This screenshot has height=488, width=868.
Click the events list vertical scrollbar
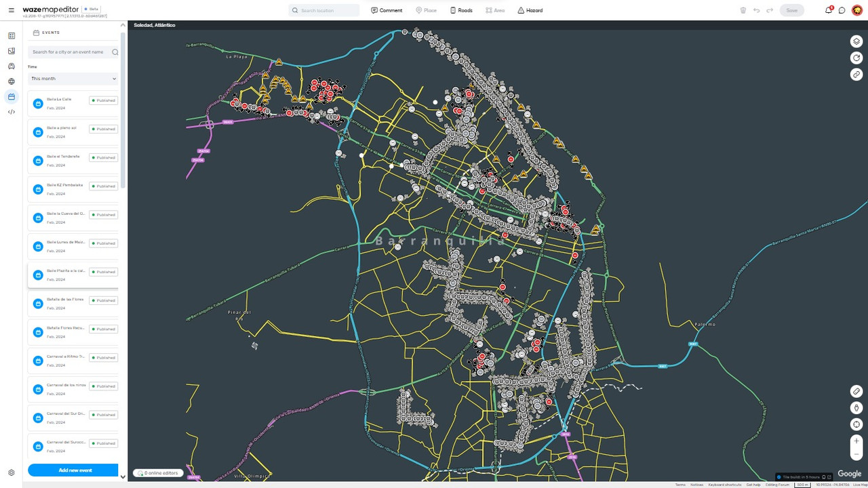(123, 110)
